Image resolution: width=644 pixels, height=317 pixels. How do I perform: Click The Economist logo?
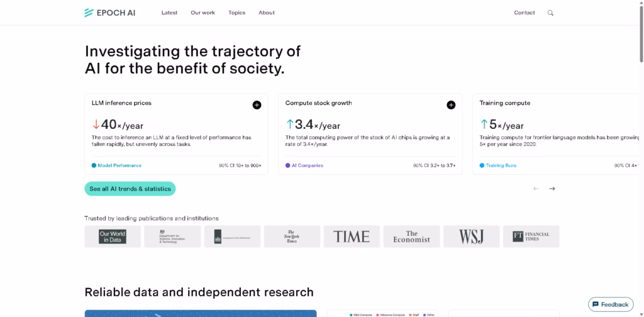[x=411, y=236]
